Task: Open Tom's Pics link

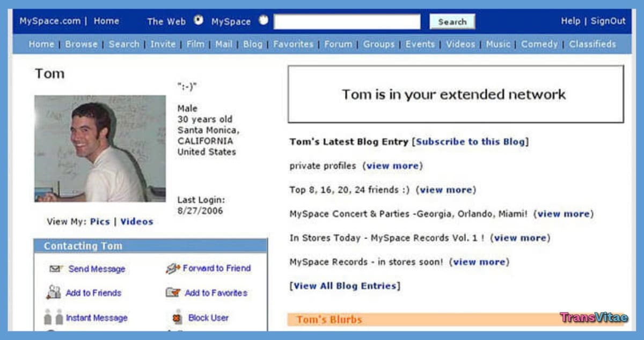Action: coord(100,221)
